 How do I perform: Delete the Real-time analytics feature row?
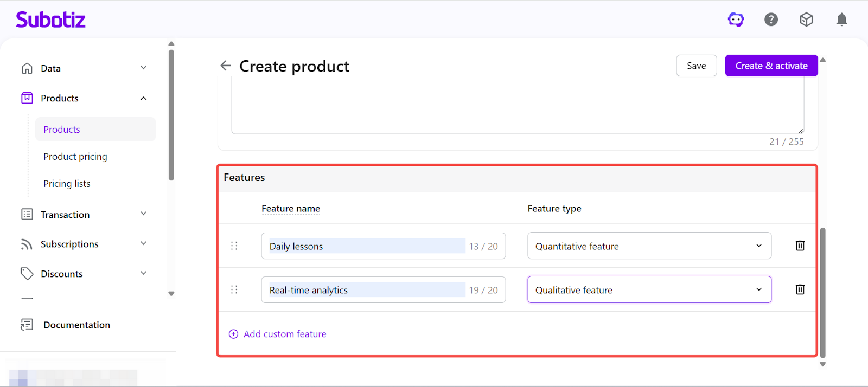[800, 289]
